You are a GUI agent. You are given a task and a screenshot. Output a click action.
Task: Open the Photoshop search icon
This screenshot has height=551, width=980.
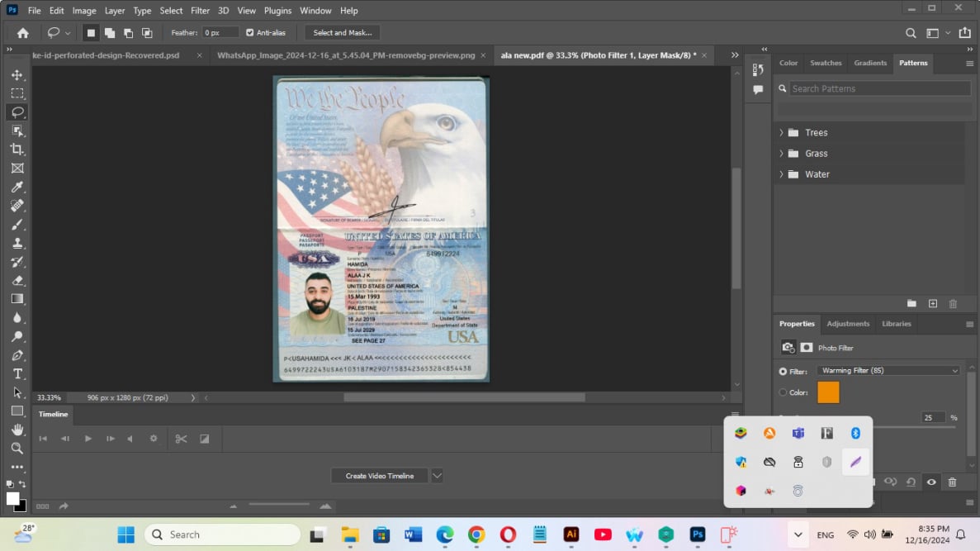(911, 32)
